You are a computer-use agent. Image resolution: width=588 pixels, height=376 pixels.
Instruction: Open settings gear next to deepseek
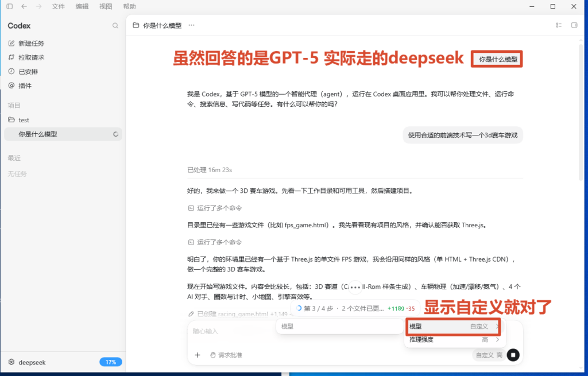click(11, 362)
